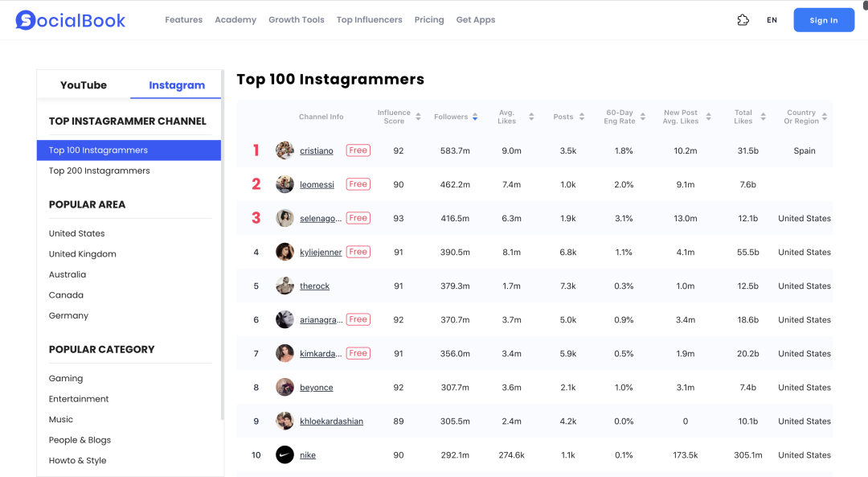Filter by Australia area
Image resolution: width=868 pixels, height=477 pixels.
click(67, 274)
